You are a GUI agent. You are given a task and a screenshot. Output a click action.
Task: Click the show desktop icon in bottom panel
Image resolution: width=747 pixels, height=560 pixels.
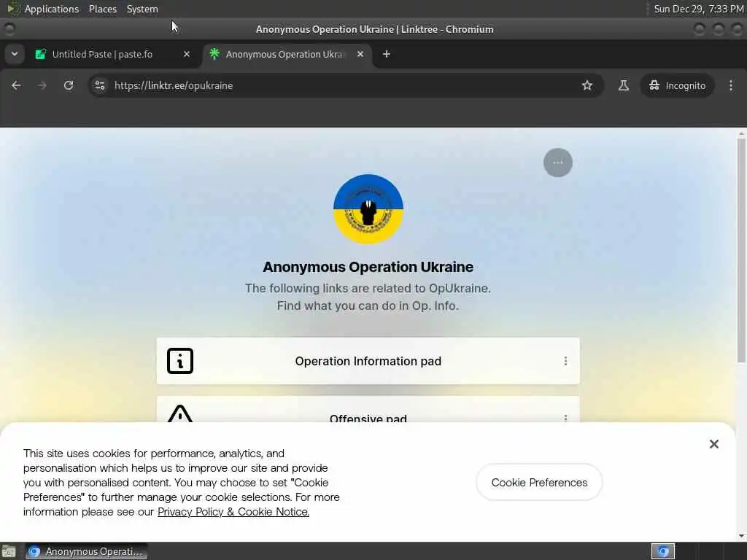[x=9, y=551]
